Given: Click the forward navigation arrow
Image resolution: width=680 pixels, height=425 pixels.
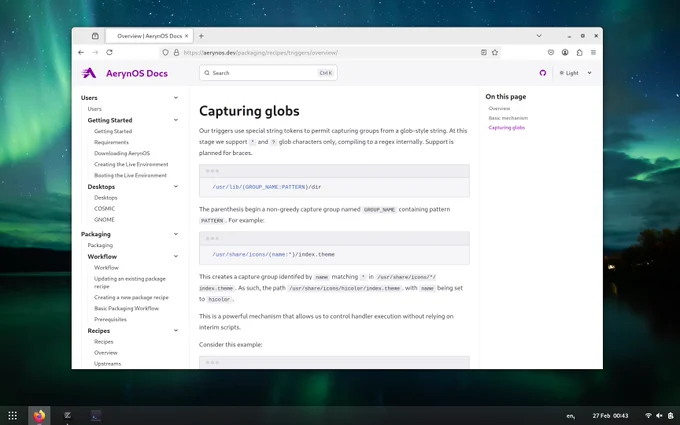Looking at the screenshot, I should 95,52.
